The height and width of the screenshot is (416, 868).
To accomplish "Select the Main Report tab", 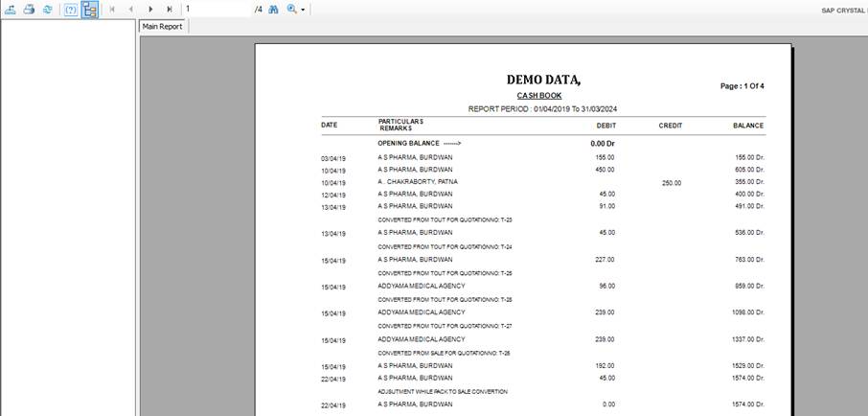I will click(x=163, y=27).
